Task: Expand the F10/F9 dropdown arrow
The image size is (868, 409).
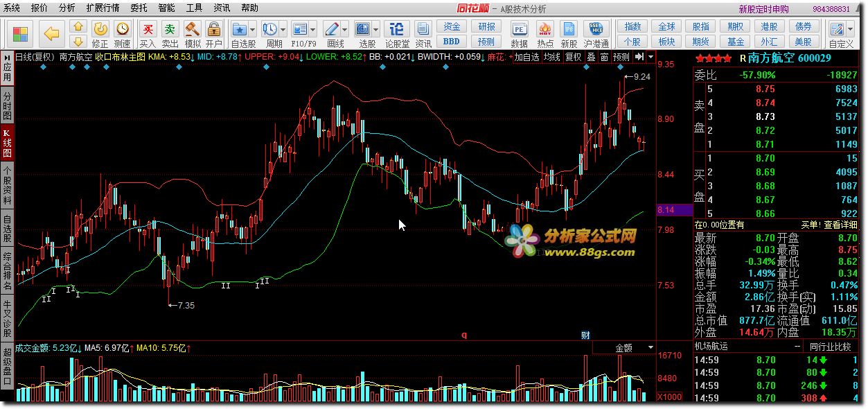Action: (312, 30)
